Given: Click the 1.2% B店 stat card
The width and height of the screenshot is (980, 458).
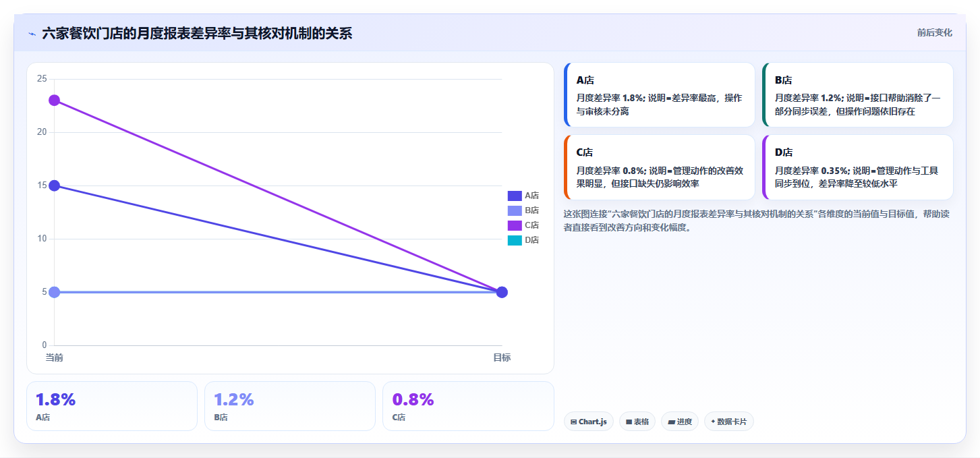Looking at the screenshot, I should pos(290,406).
